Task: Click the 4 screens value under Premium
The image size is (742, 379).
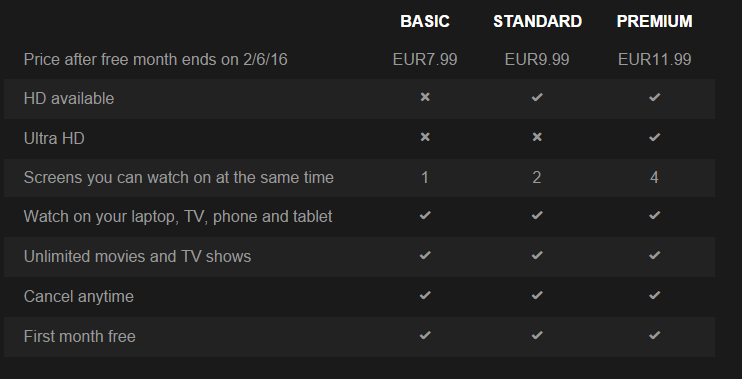Action: [654, 177]
